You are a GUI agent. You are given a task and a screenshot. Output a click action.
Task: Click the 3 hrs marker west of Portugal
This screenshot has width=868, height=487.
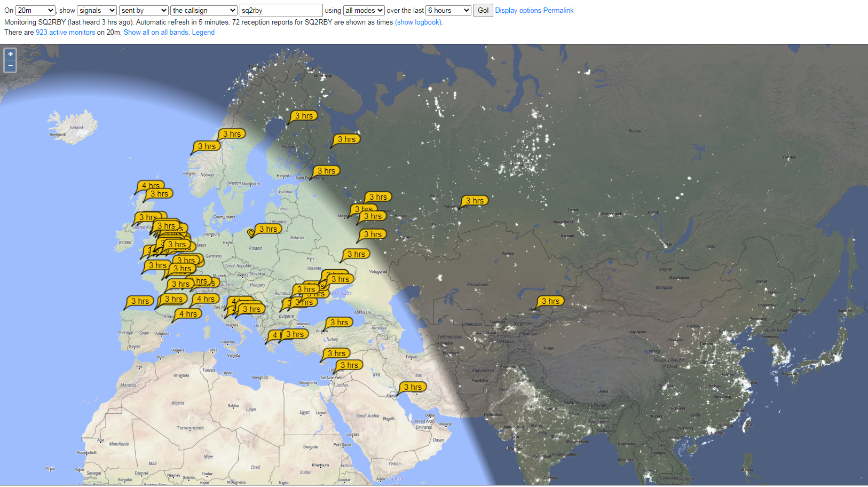(140, 301)
